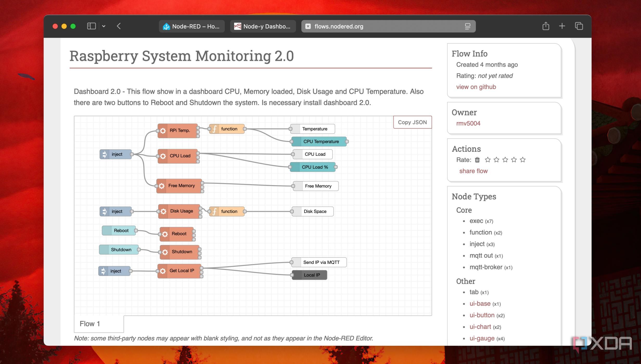Open the Reader view icon in address bar
This screenshot has height=364, width=641.
467,26
